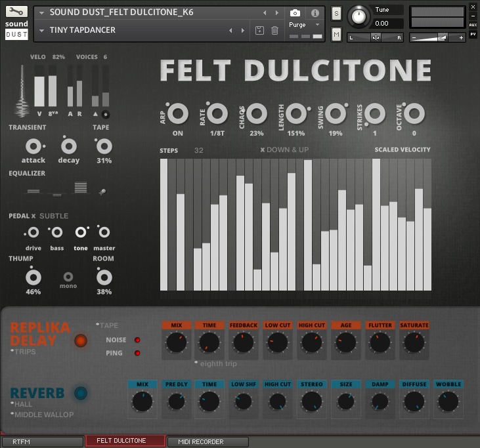Enable the delay NOISE indicator
The width and height of the screenshot is (480, 448).
coord(137,340)
